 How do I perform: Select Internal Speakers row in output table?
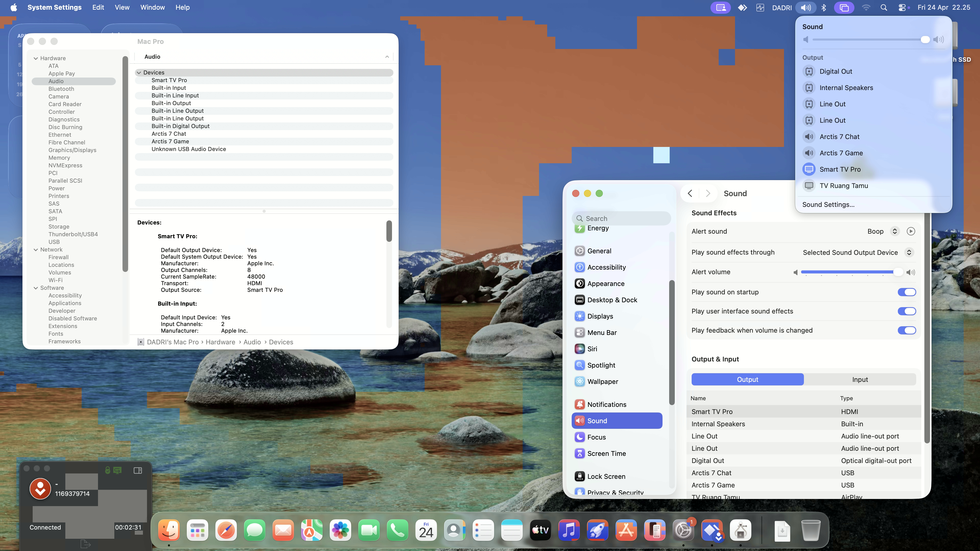point(804,424)
